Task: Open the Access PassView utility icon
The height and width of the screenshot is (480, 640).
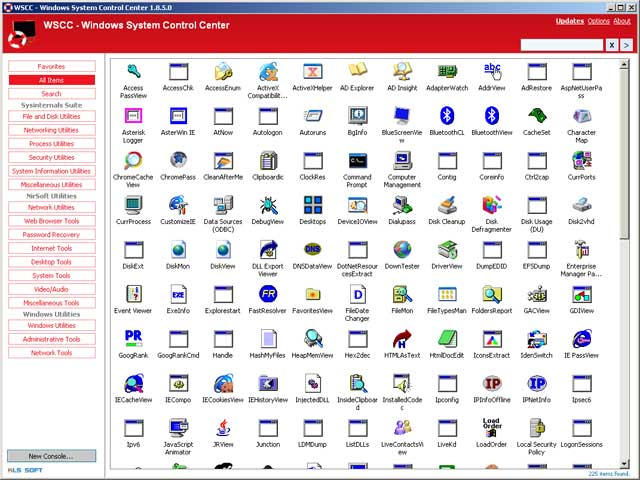Action: tap(133, 72)
